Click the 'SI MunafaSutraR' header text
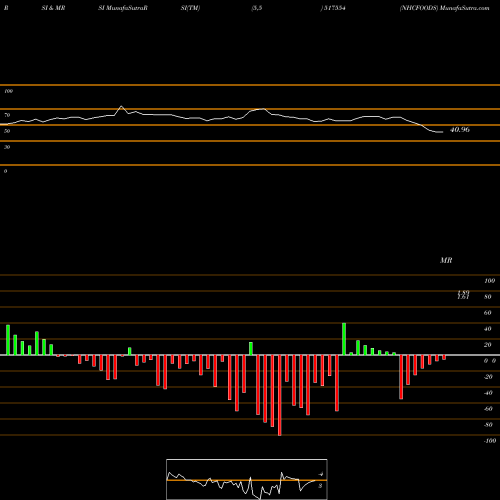500x500 pixels. pyautogui.click(x=123, y=8)
